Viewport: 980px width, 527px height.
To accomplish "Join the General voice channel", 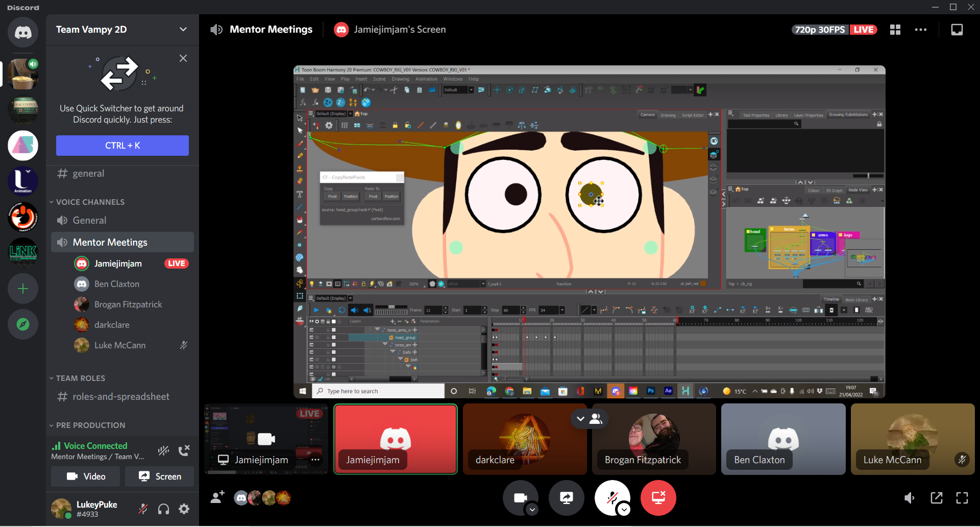I will click(x=122, y=221).
